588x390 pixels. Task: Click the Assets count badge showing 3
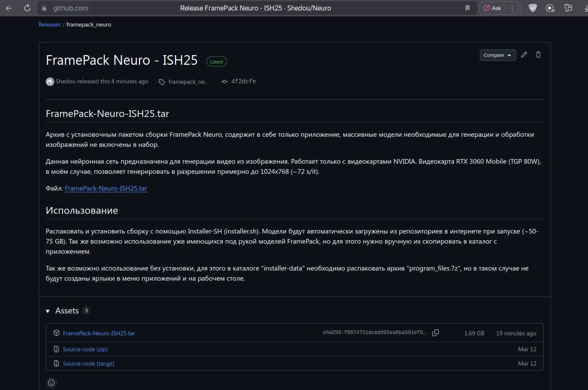86,310
